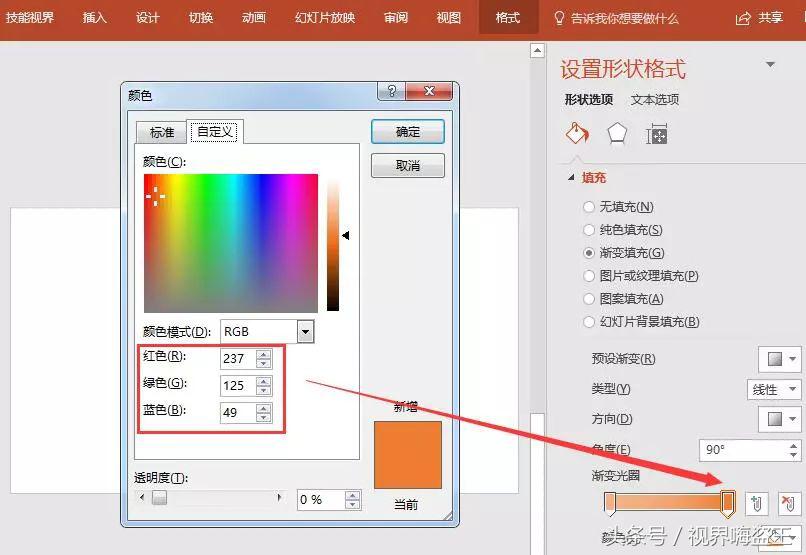The image size is (806, 555).
Task: Open the preset gradients dropdown
Action: 780,359
